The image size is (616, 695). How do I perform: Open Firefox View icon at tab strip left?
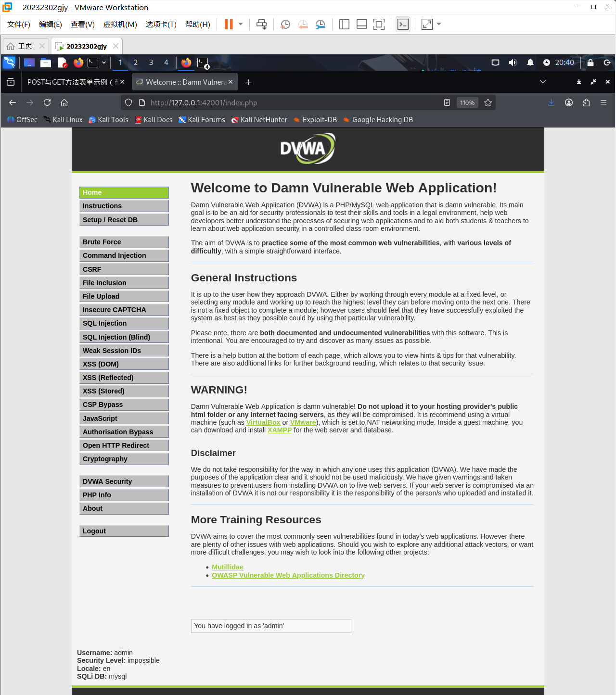[x=11, y=82]
